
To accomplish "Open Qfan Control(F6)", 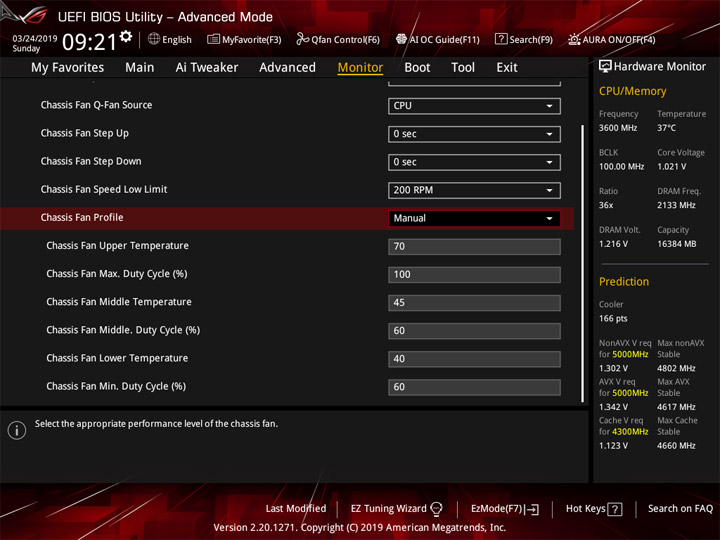I will coord(338,39).
